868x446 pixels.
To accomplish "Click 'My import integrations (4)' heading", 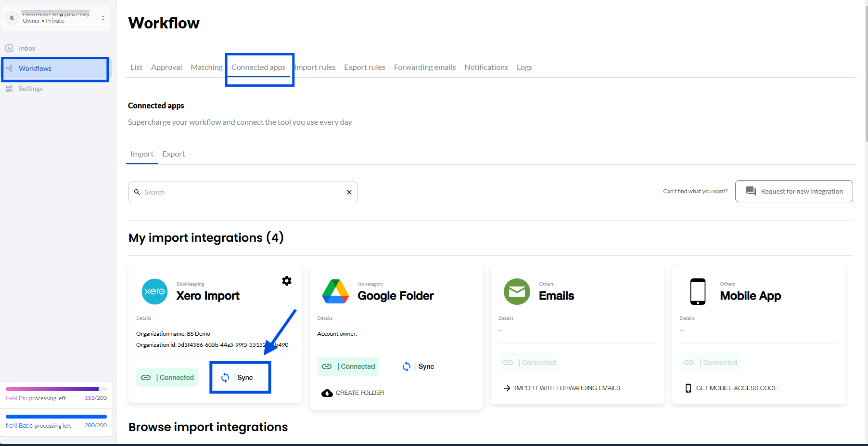I will pyautogui.click(x=206, y=237).
